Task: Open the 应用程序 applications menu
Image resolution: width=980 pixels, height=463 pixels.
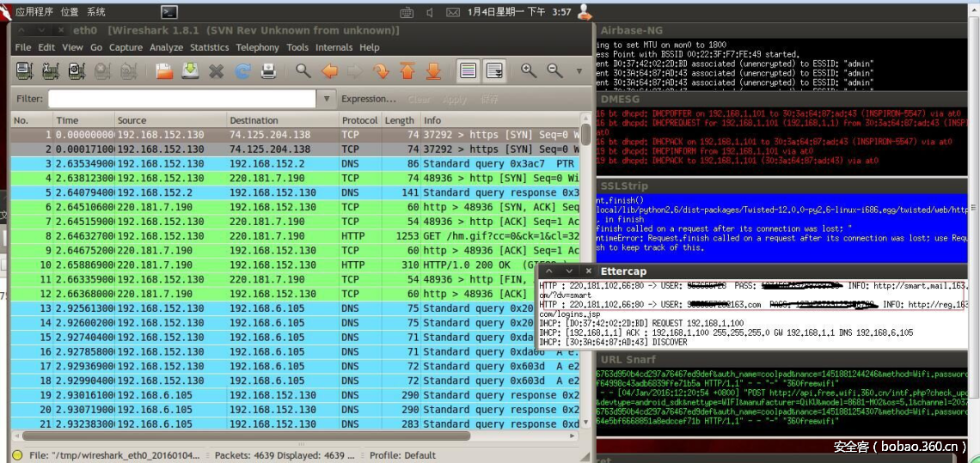Action: pyautogui.click(x=34, y=12)
